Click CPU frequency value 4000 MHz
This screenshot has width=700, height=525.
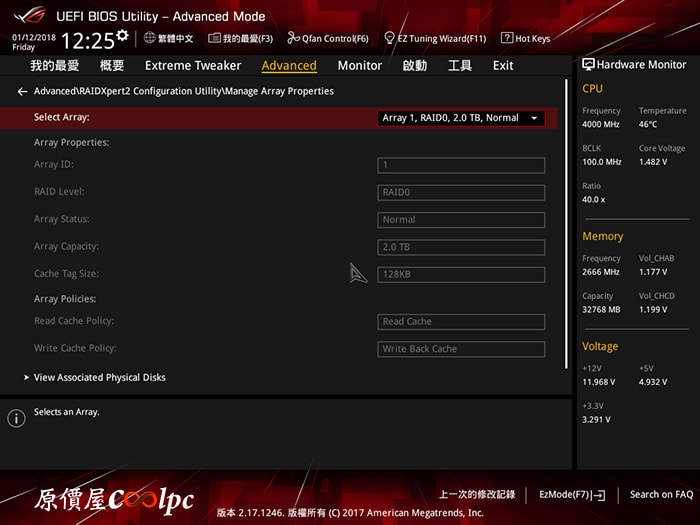600,125
